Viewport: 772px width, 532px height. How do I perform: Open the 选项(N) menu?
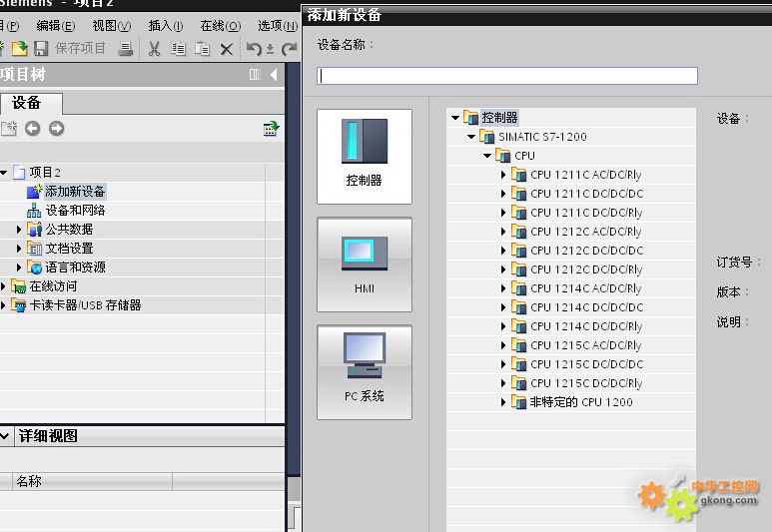pos(278,26)
